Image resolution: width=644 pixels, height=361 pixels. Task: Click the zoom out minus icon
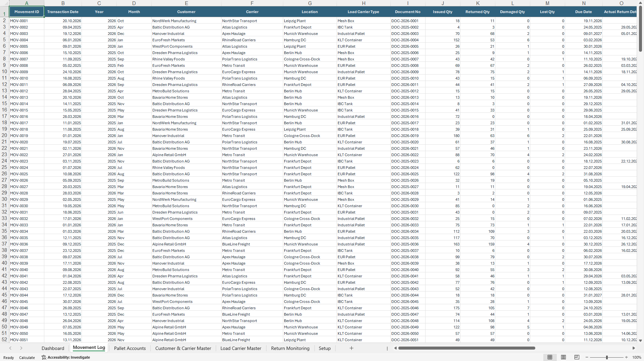click(587, 357)
